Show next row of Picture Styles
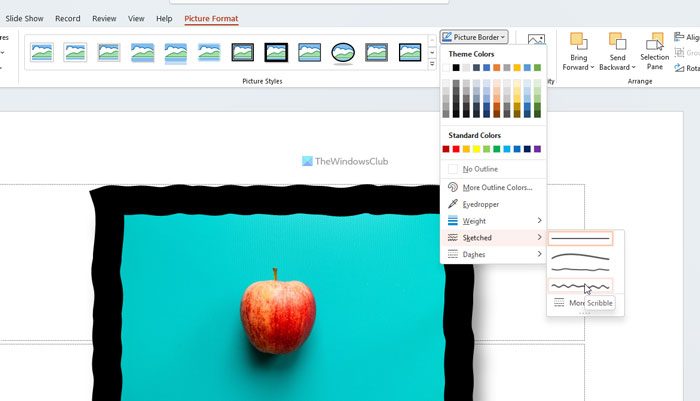Screen dimensions: 700x401 coord(432,53)
